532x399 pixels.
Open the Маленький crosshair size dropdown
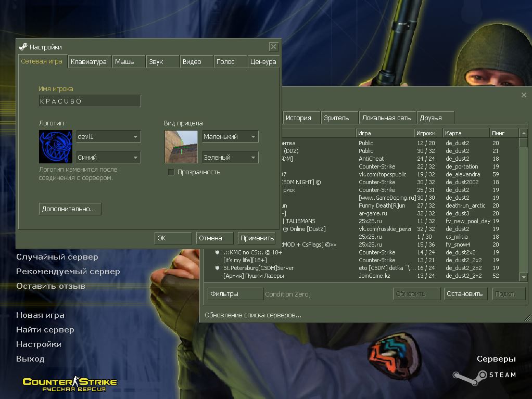tap(253, 137)
